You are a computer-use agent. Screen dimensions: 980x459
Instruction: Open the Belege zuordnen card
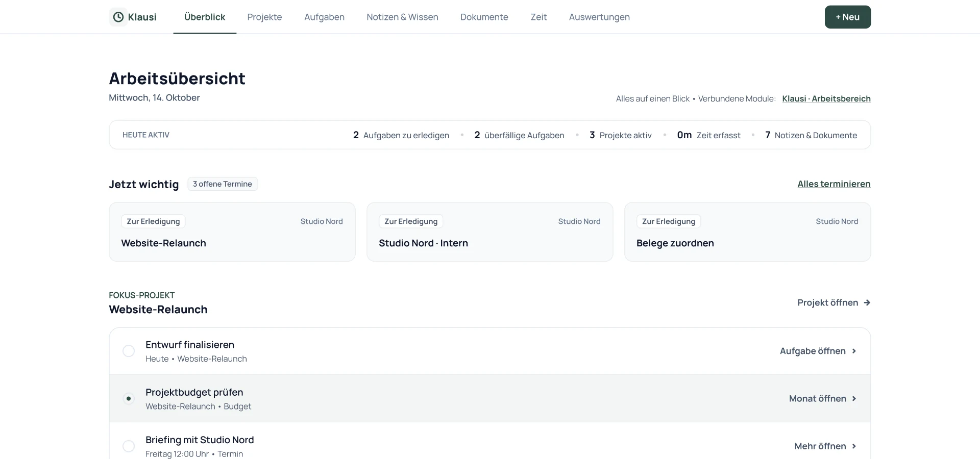click(x=748, y=232)
